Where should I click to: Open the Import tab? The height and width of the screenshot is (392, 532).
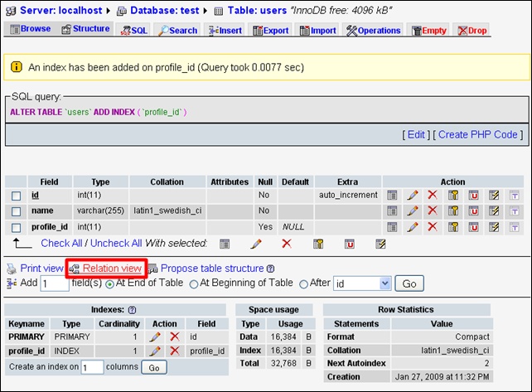(318, 31)
